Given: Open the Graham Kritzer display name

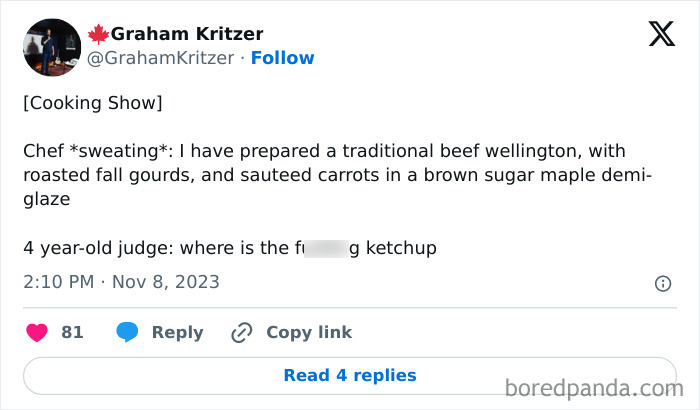Looking at the screenshot, I should (x=187, y=35).
